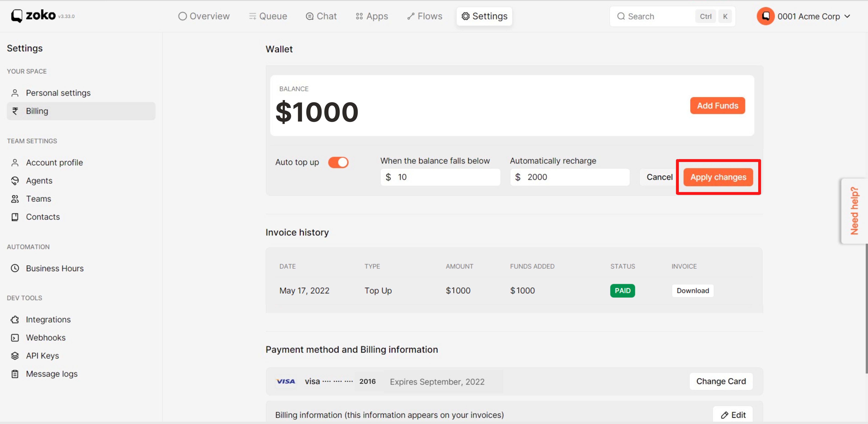Open the API Keys page

point(81,356)
